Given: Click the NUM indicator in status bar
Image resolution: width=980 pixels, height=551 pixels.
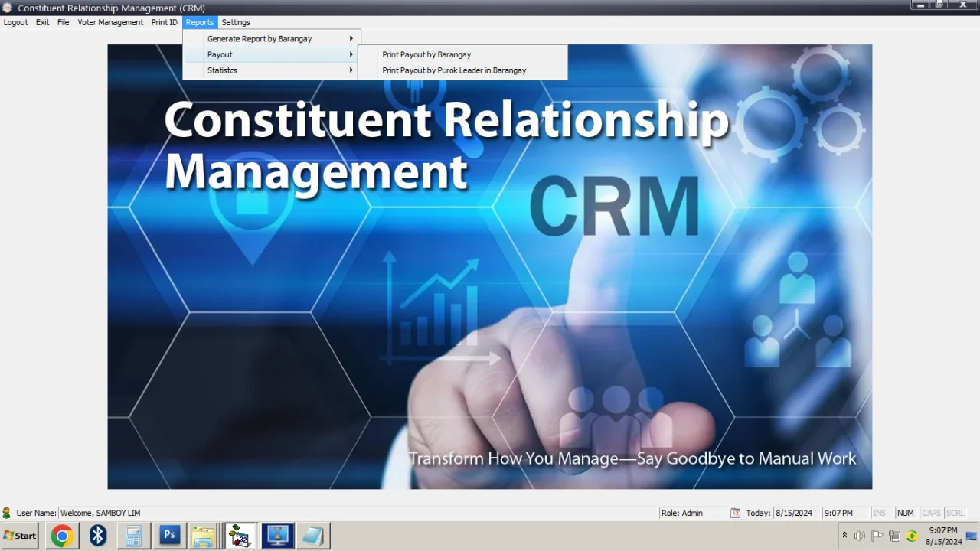Looking at the screenshot, I should coord(906,513).
